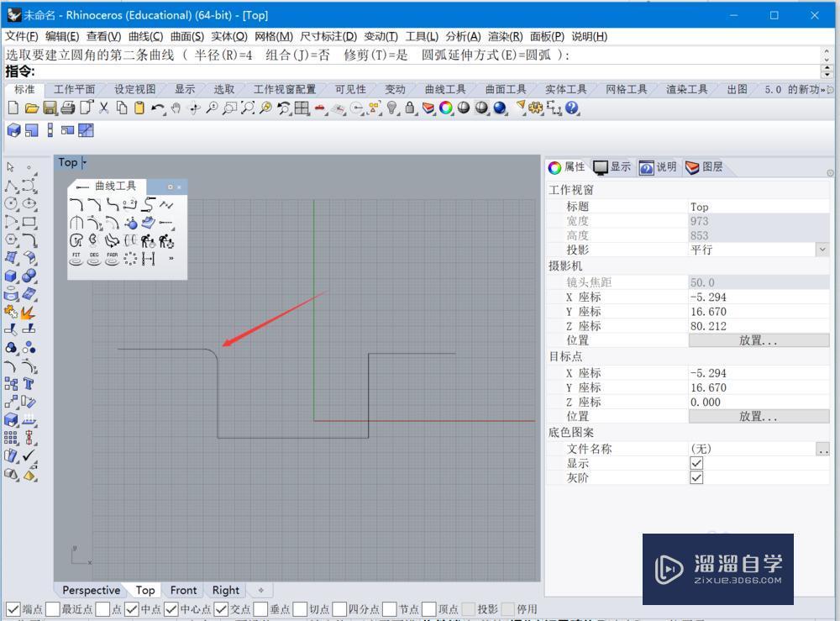Click the New file icon

pos(13,108)
